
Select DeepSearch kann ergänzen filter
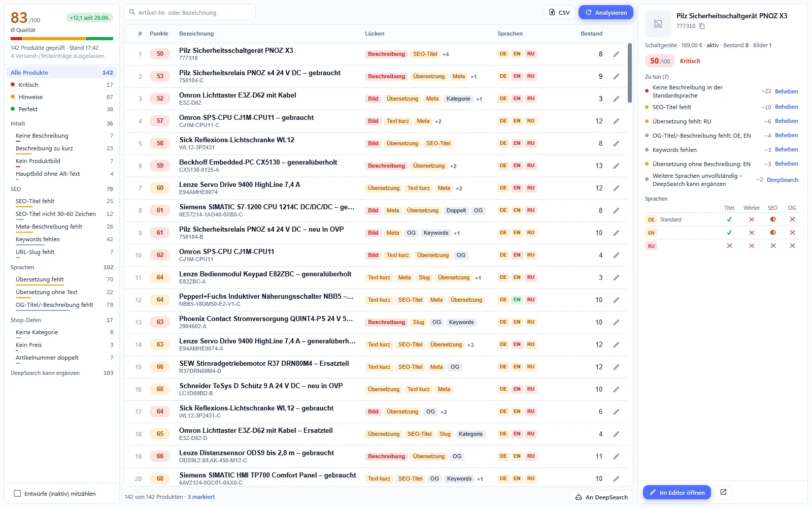[x=61, y=373]
